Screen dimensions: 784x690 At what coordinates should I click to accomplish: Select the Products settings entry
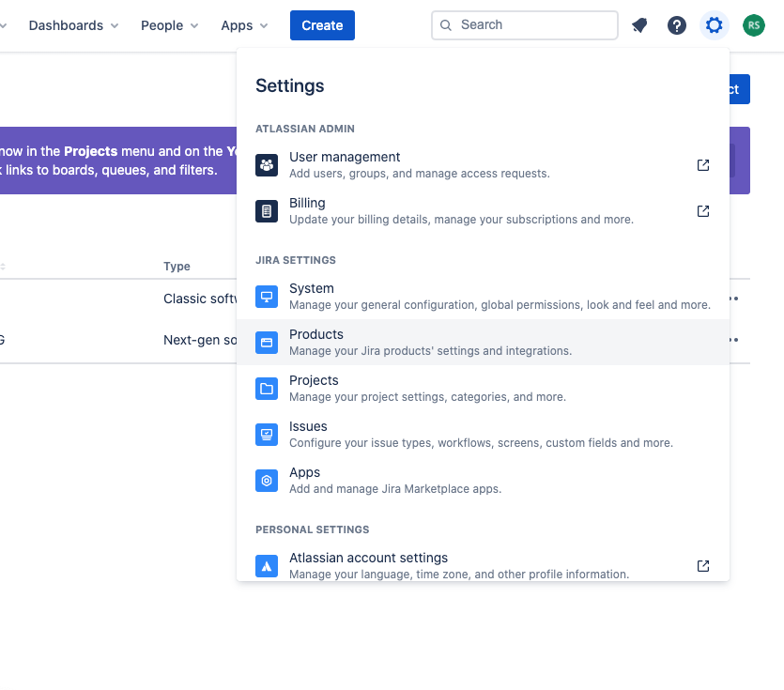click(483, 343)
